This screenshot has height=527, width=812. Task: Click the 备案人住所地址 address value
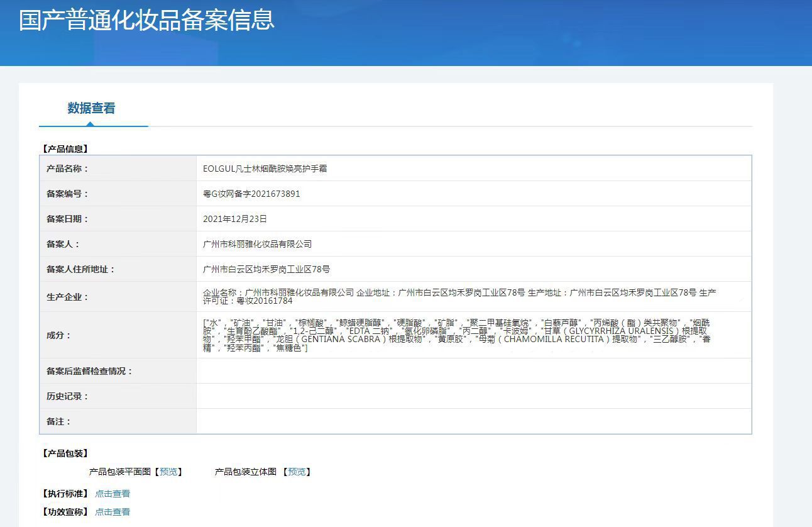266,269
